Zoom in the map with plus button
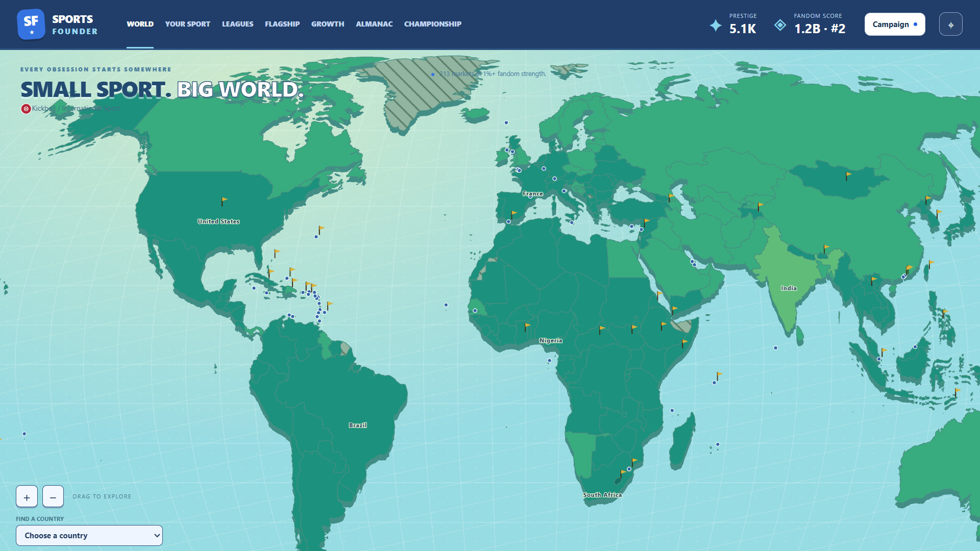980x551 pixels. (x=27, y=496)
